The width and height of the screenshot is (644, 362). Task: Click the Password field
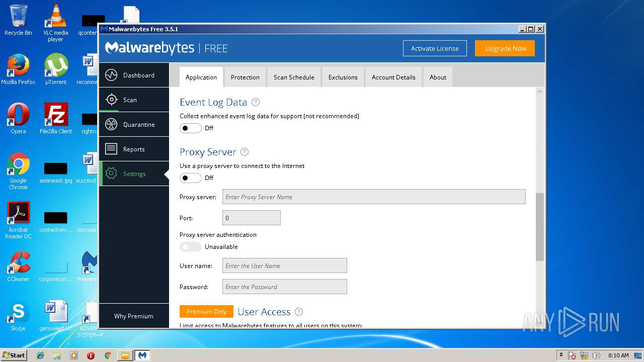(285, 287)
